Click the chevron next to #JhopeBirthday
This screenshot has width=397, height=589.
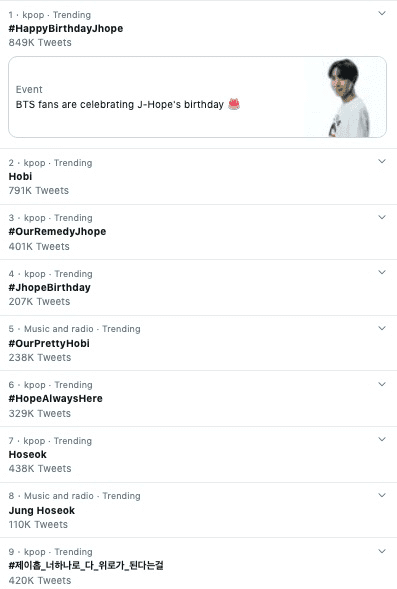(382, 272)
